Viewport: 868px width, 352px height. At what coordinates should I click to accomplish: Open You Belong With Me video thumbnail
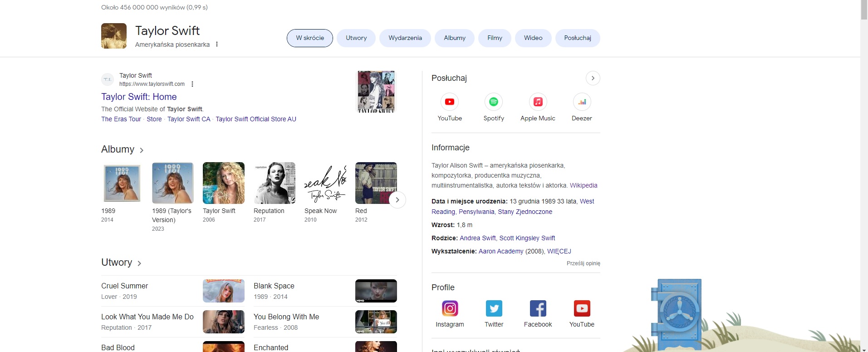point(376,322)
